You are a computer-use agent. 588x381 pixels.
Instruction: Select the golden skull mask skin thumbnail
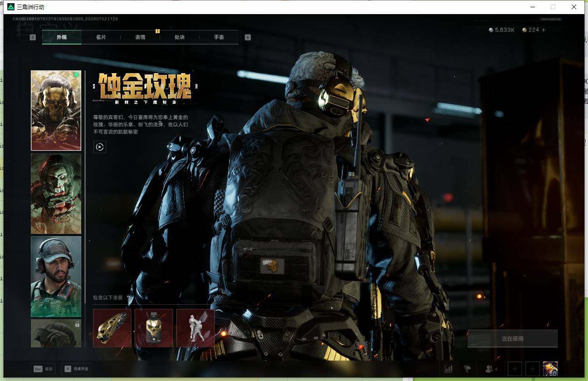(56, 110)
